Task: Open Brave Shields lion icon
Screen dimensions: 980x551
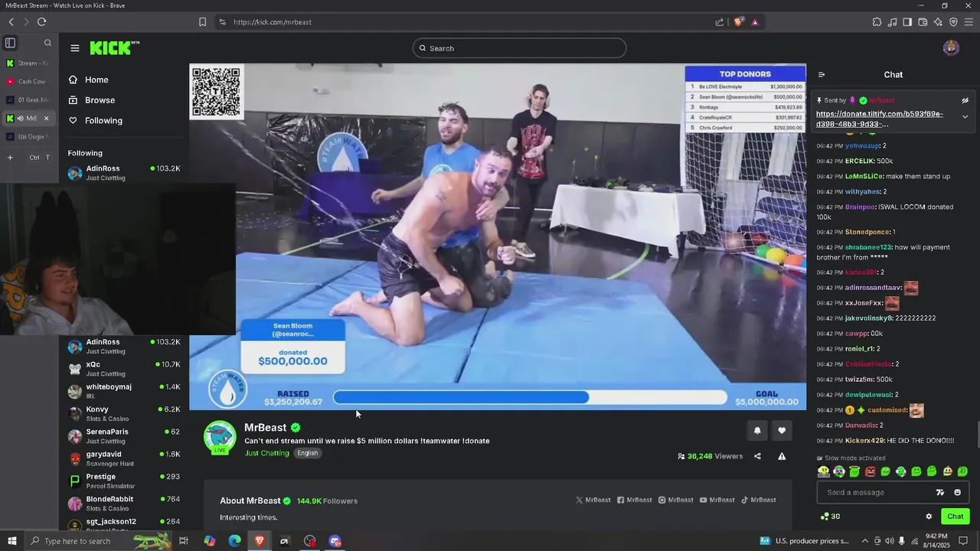Action: click(738, 22)
